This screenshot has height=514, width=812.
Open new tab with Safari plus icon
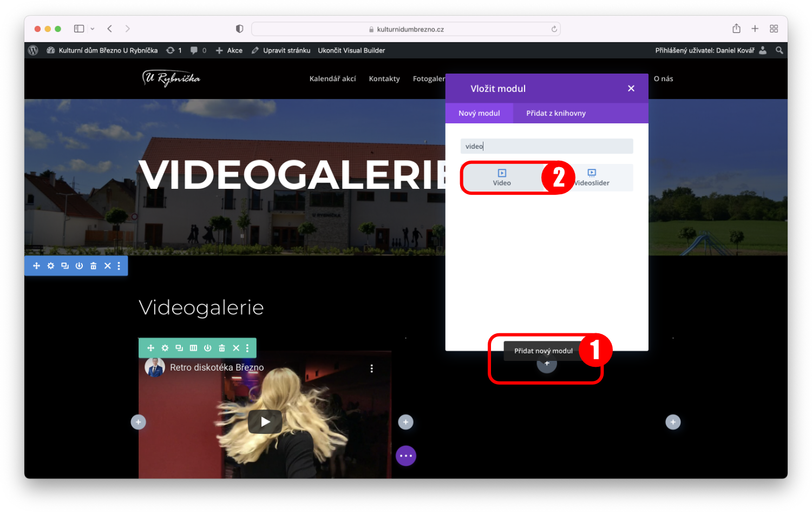pos(755,29)
